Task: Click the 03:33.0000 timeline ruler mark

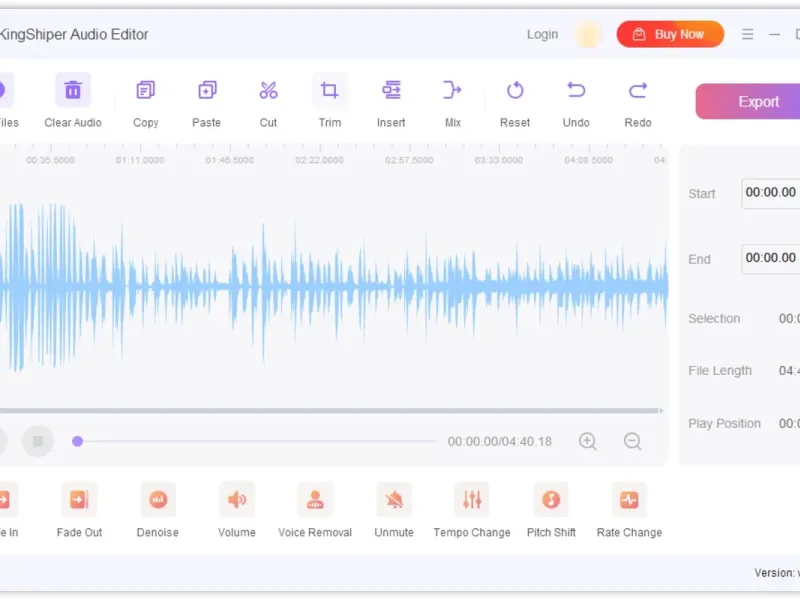Action: pos(498,160)
